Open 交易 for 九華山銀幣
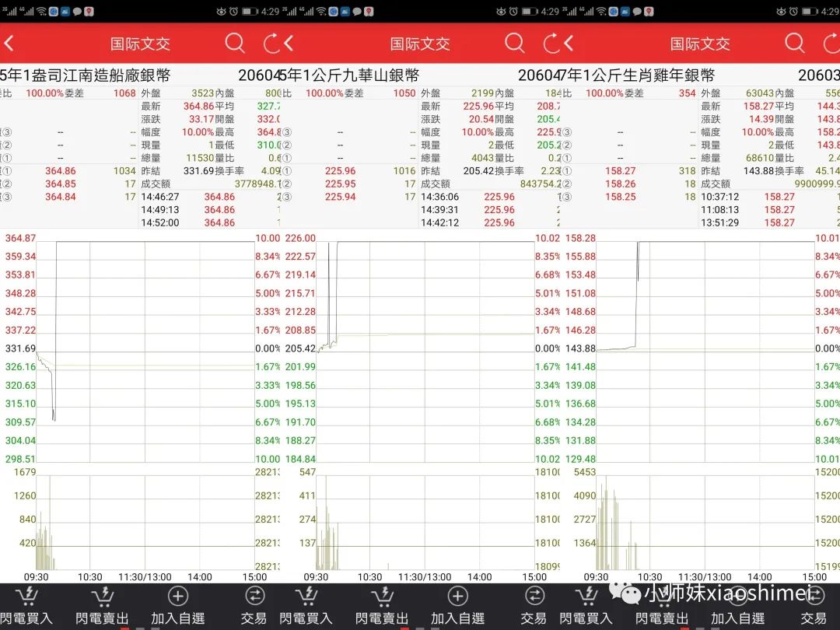 534,606
